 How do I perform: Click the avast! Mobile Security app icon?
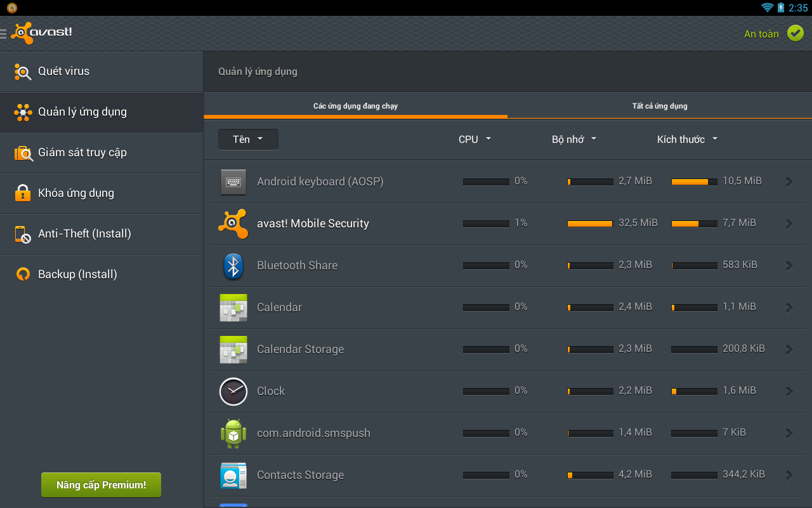coord(233,224)
